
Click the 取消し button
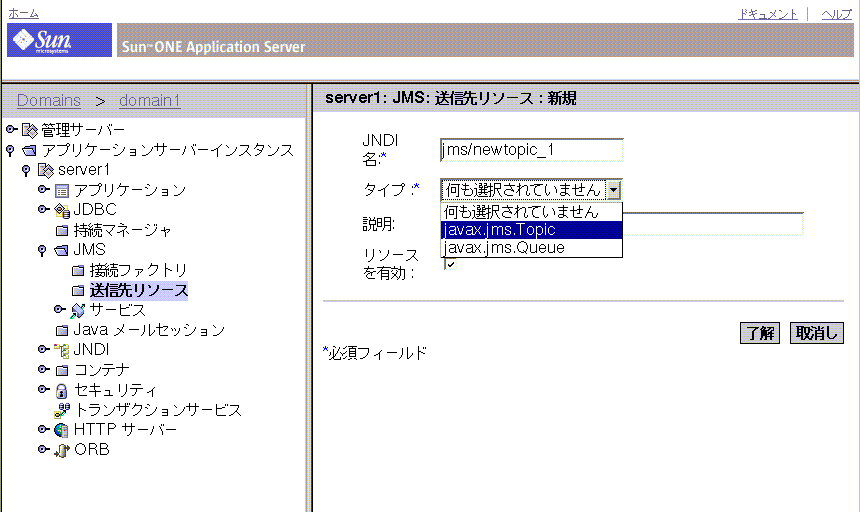(817, 333)
